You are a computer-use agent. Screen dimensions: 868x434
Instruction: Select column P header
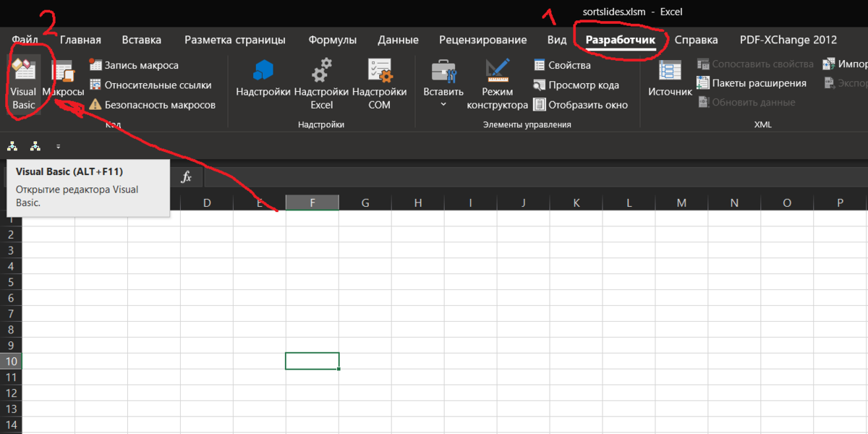coord(841,203)
